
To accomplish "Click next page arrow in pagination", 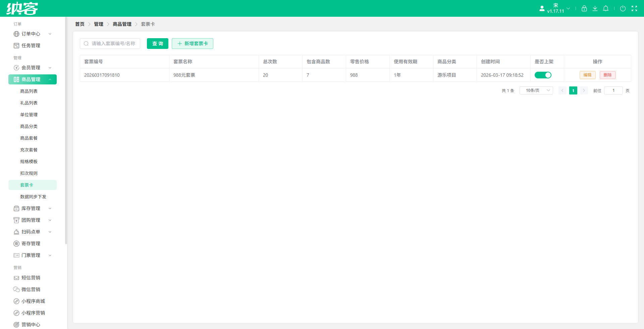I will 584,90.
